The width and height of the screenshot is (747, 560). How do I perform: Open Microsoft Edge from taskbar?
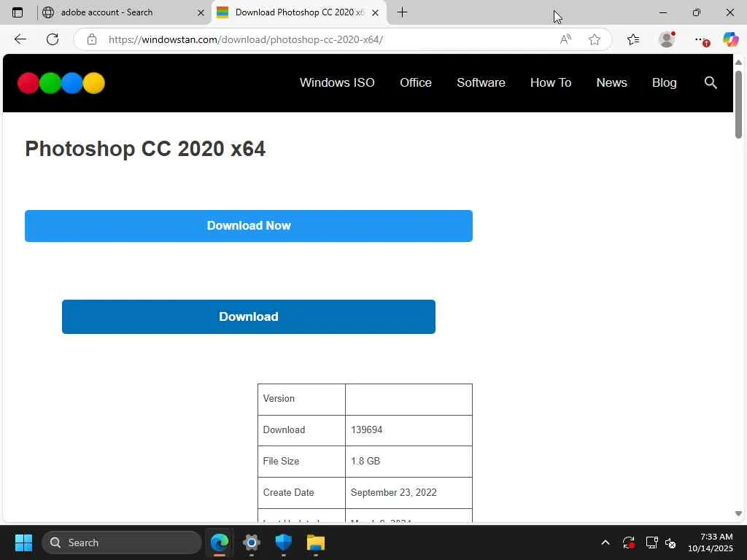click(x=220, y=542)
